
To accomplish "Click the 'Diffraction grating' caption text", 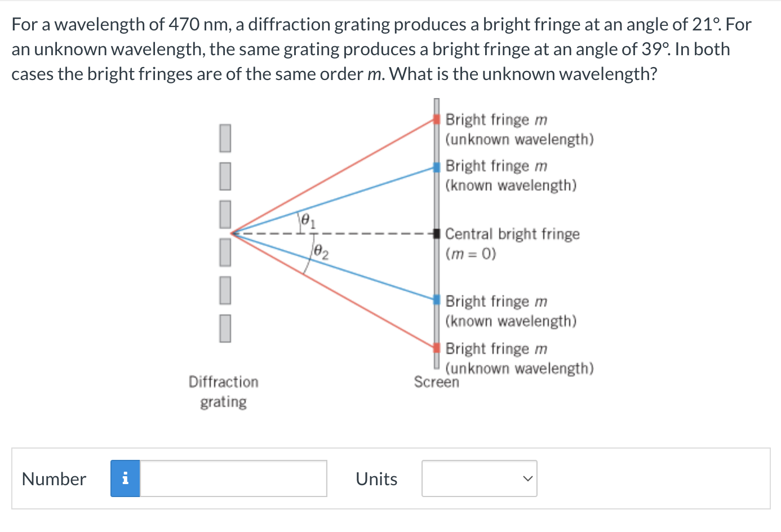I will tap(223, 391).
